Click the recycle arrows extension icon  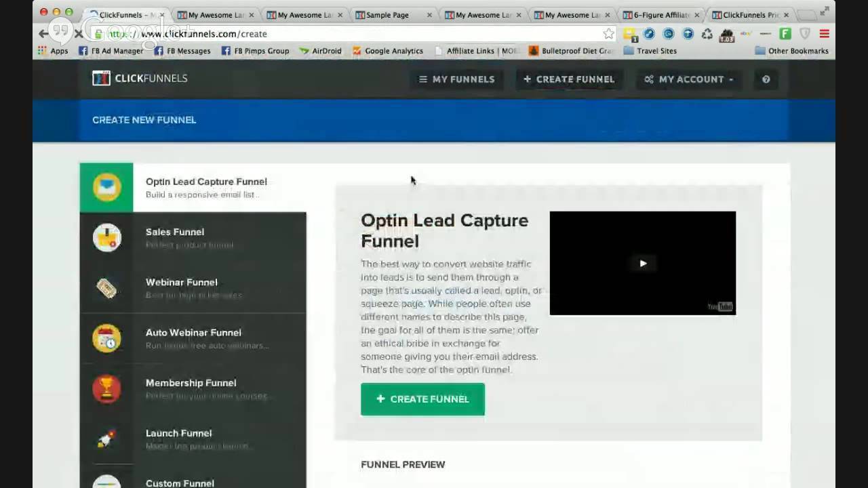pyautogui.click(x=707, y=34)
